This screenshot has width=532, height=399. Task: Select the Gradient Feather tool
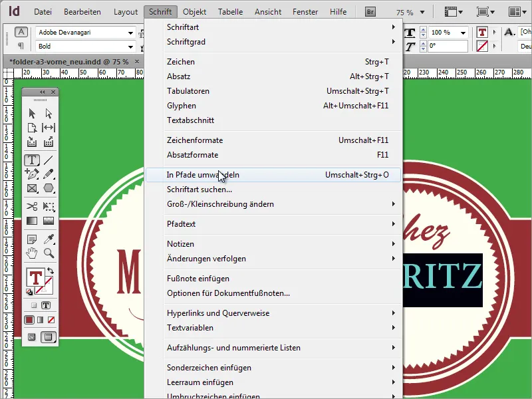(x=49, y=221)
